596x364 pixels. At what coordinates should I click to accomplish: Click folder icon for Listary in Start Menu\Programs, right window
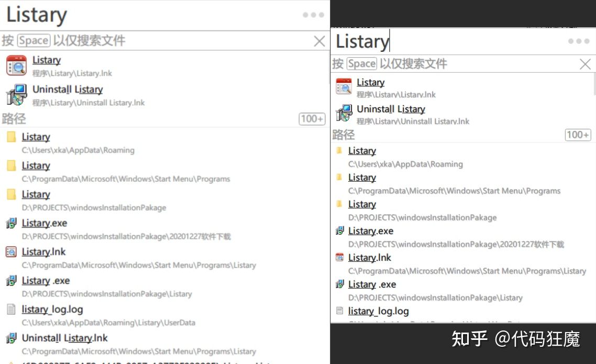tap(339, 177)
